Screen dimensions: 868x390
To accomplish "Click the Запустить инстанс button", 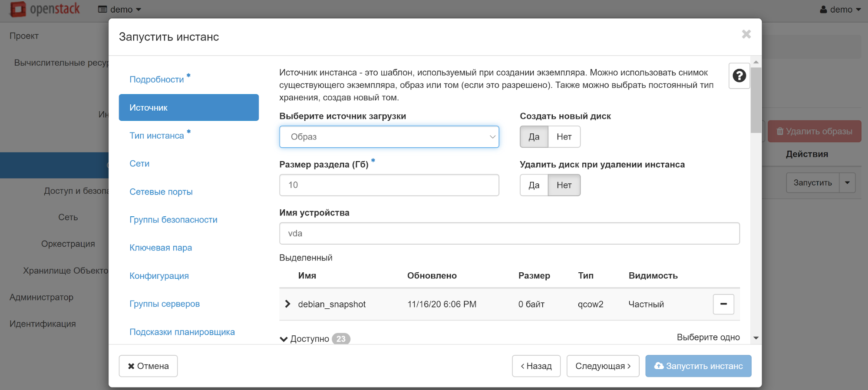I will [698, 366].
